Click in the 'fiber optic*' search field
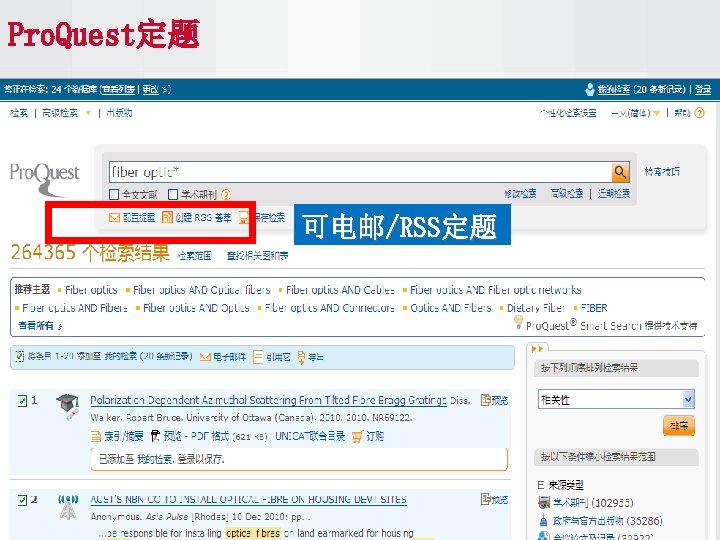Image resolution: width=720 pixels, height=540 pixels. tap(360, 172)
